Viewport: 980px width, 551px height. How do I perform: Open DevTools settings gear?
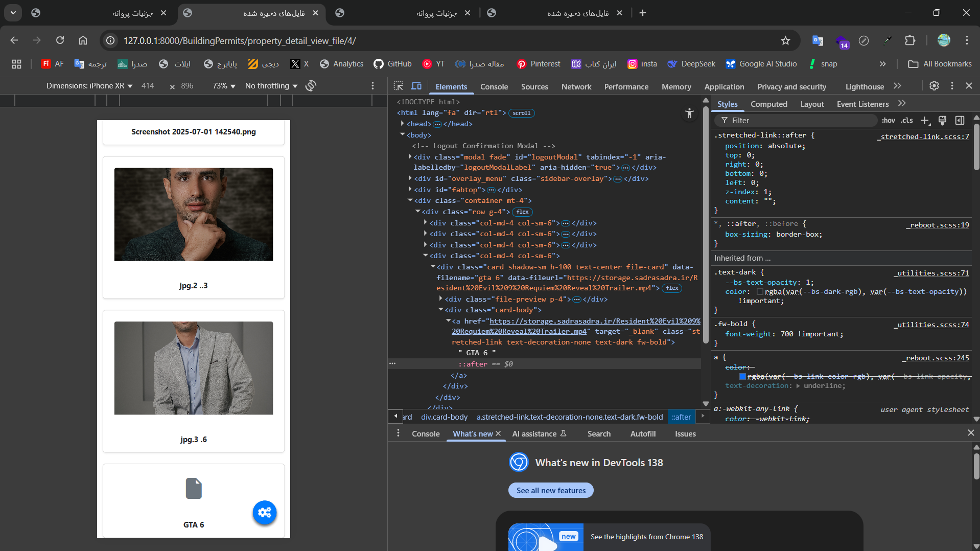click(934, 86)
